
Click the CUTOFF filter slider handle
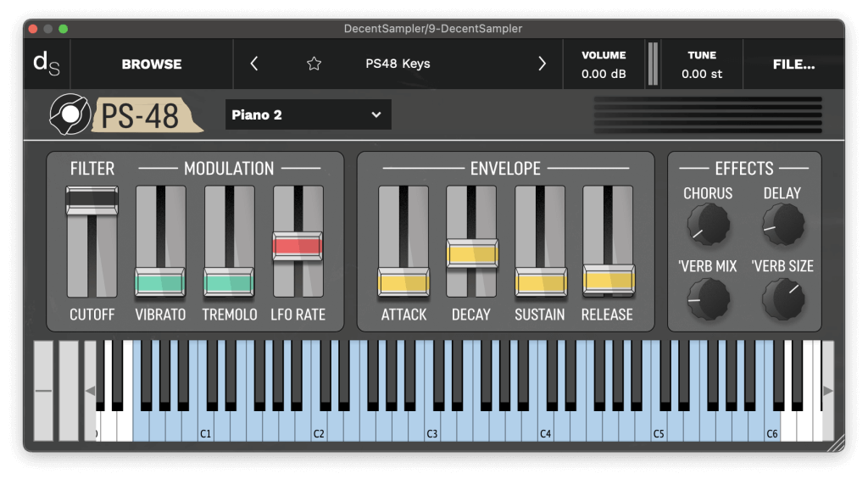(92, 200)
